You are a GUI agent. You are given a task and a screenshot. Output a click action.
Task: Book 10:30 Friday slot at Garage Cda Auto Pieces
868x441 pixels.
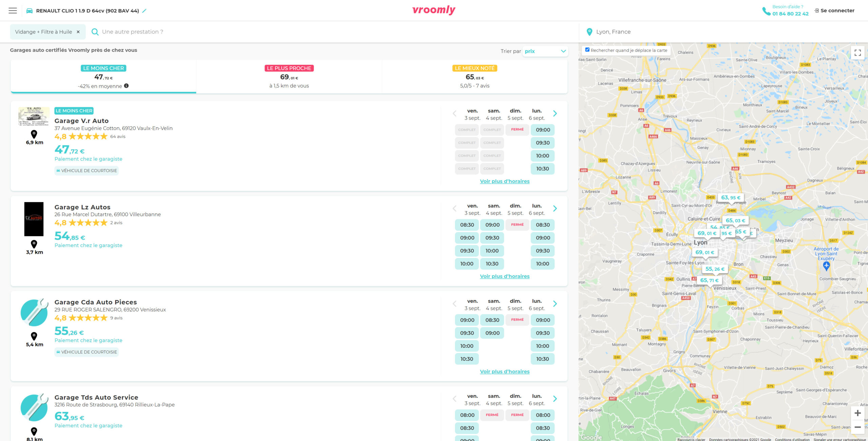pos(467,359)
